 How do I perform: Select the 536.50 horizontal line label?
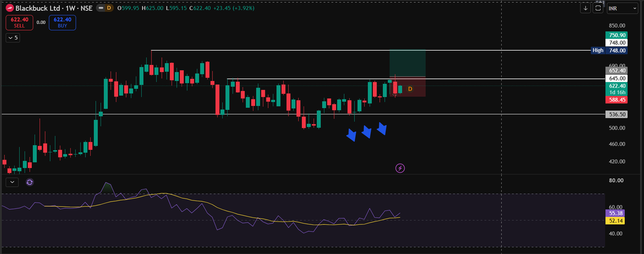coord(617,114)
